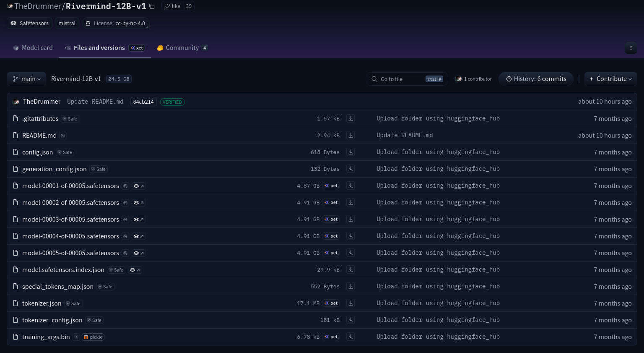The image size is (644, 353).
Task: Expand the main branch dropdown
Action: (26, 79)
